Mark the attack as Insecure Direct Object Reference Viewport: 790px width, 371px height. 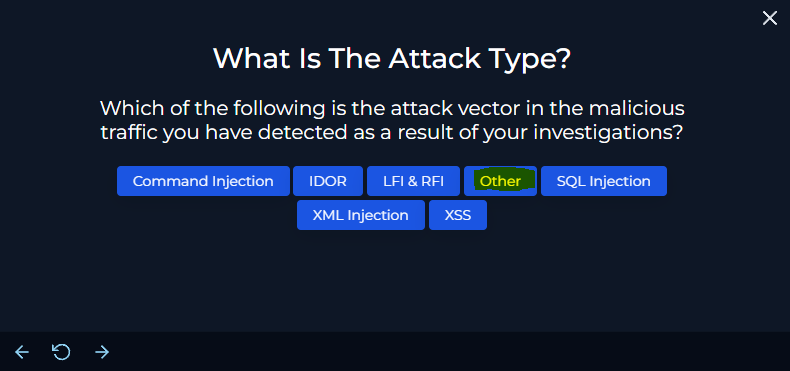coord(327,181)
